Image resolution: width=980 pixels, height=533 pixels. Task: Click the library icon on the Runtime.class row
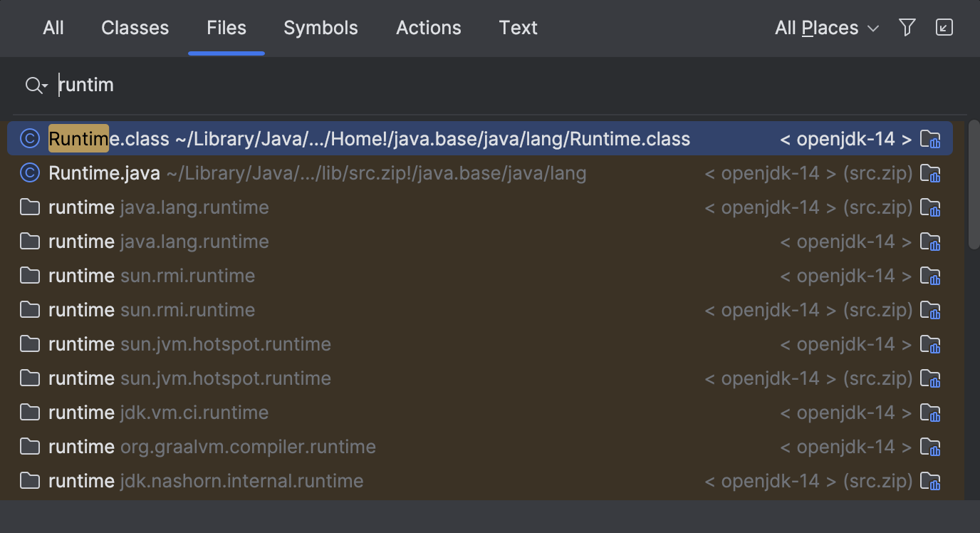tap(932, 139)
